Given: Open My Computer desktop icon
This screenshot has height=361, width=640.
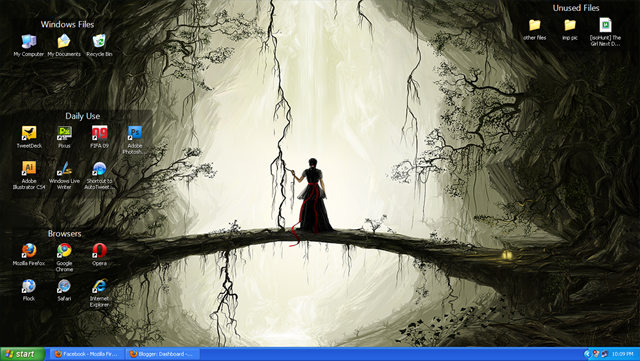Looking at the screenshot, I should [x=29, y=45].
